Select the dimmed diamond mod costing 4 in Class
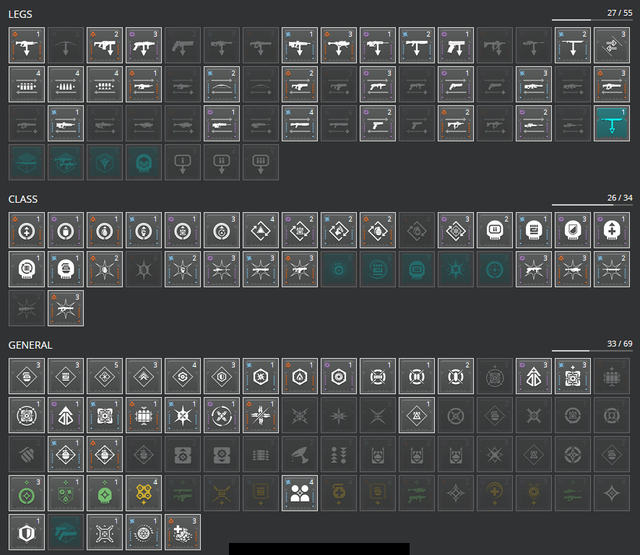The height and width of the screenshot is (555, 640). pyautogui.click(x=417, y=230)
